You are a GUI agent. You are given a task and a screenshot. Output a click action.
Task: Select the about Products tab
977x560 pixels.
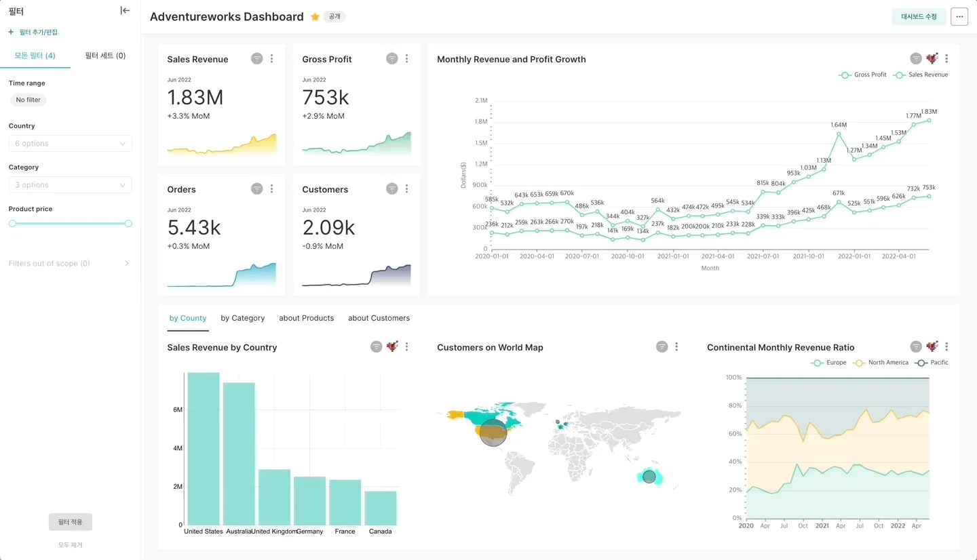point(307,318)
